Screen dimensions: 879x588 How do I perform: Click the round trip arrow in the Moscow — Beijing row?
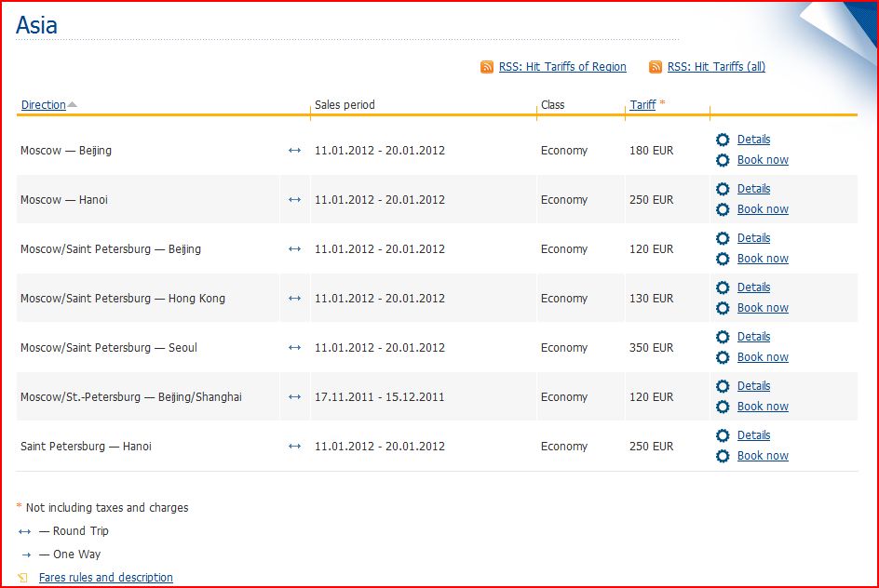coord(295,151)
